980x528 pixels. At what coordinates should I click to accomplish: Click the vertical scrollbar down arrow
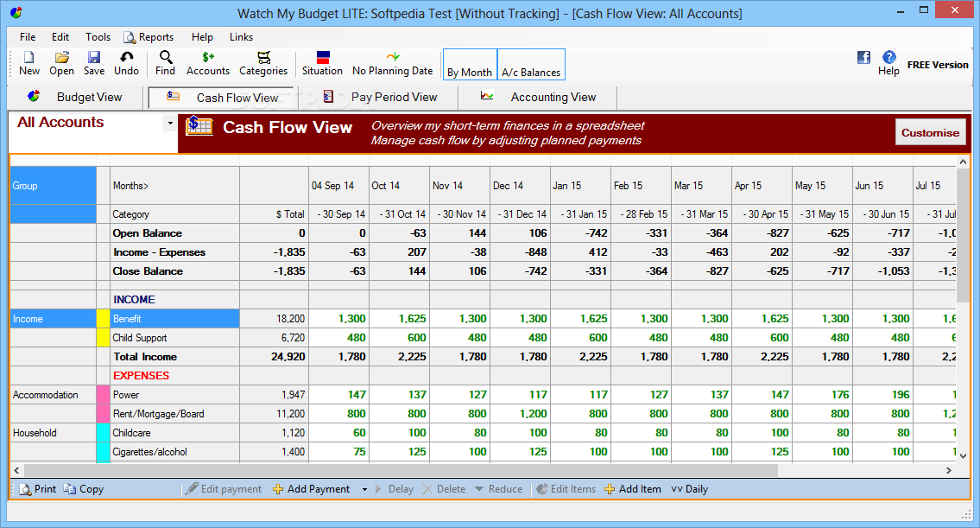tap(963, 456)
